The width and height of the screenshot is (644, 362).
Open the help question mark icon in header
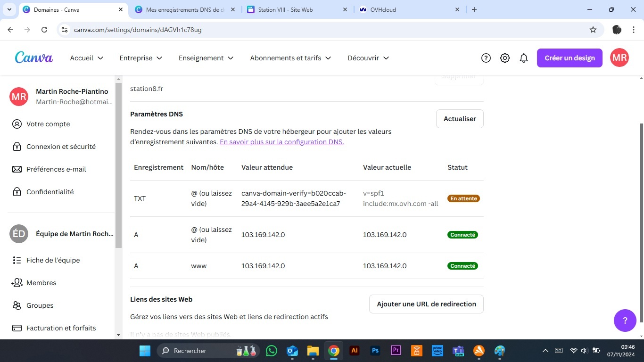point(486,58)
